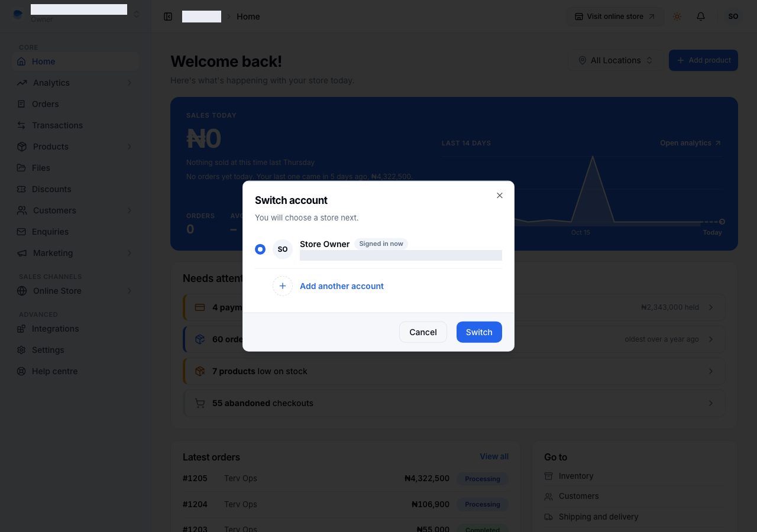Click Visit online store button
The image size is (757, 532).
pyautogui.click(x=615, y=17)
